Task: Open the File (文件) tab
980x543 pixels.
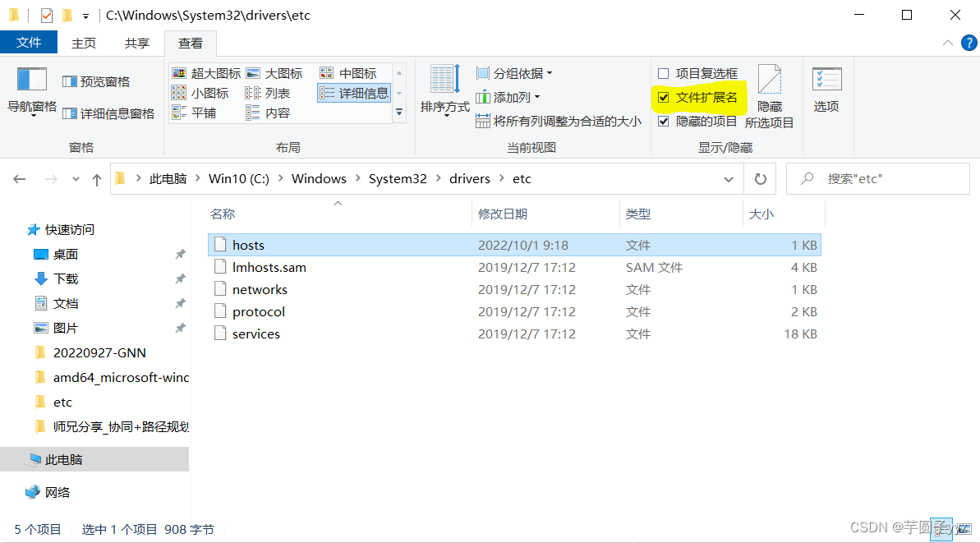Action: tap(29, 43)
